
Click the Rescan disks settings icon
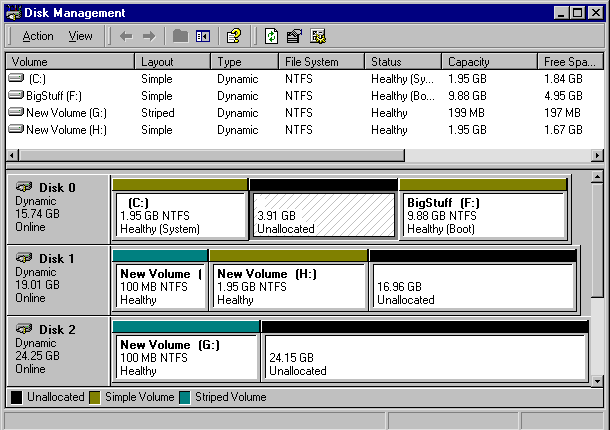pyautogui.click(x=318, y=36)
